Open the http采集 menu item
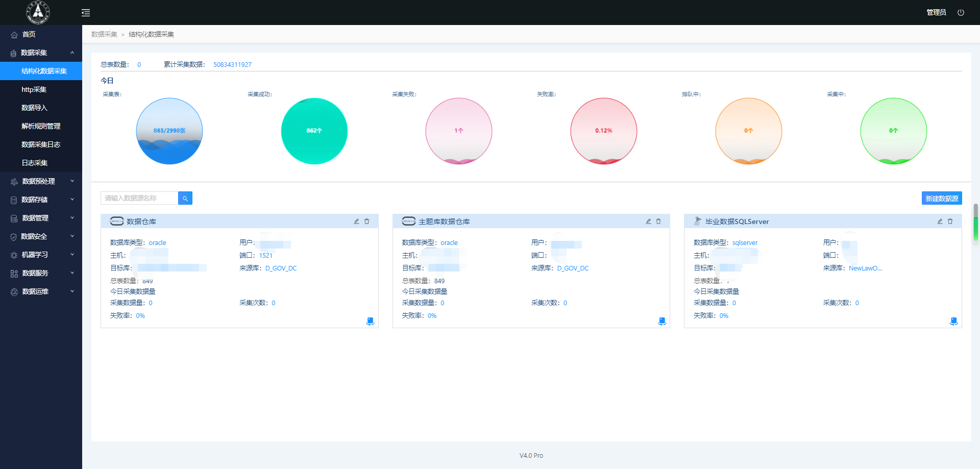This screenshot has height=469, width=980. point(34,89)
